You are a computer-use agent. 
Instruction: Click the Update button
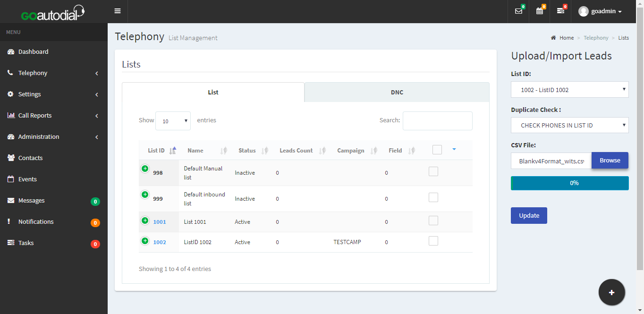tap(529, 215)
